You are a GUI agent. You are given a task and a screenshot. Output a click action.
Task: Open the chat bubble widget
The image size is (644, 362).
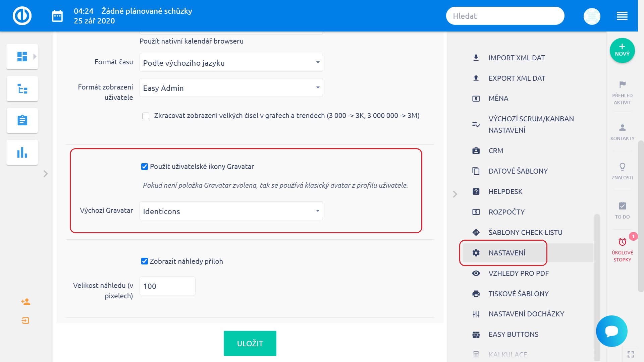click(611, 331)
